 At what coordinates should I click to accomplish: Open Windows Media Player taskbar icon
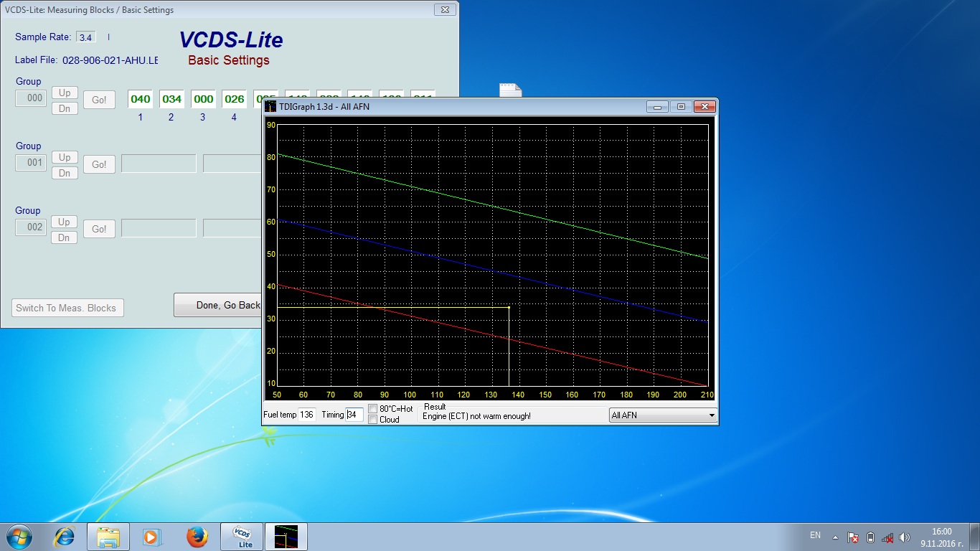(x=151, y=537)
